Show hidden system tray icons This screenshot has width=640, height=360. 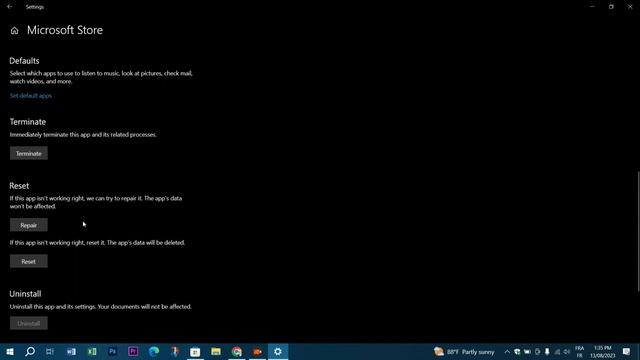click(x=507, y=351)
